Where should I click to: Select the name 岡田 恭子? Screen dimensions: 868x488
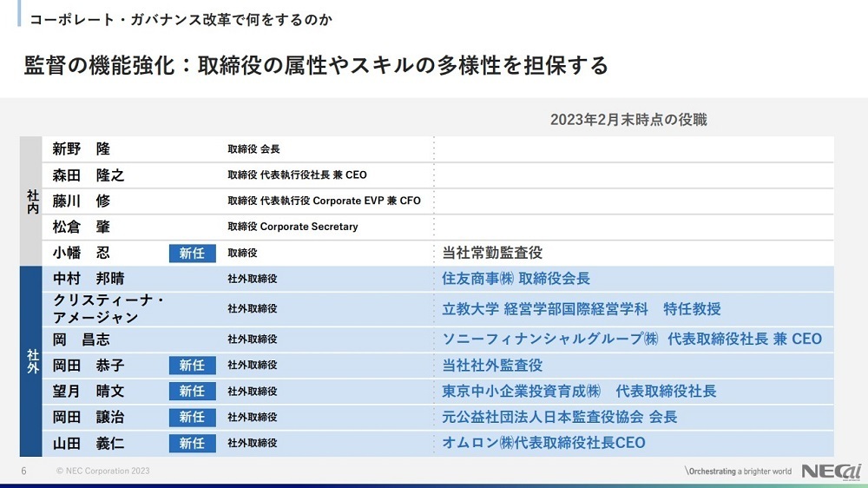89,365
